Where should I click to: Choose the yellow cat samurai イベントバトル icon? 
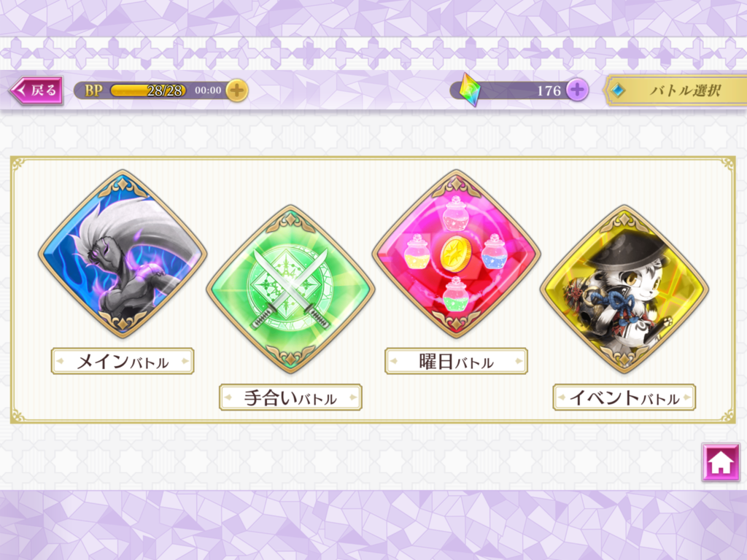click(624, 289)
